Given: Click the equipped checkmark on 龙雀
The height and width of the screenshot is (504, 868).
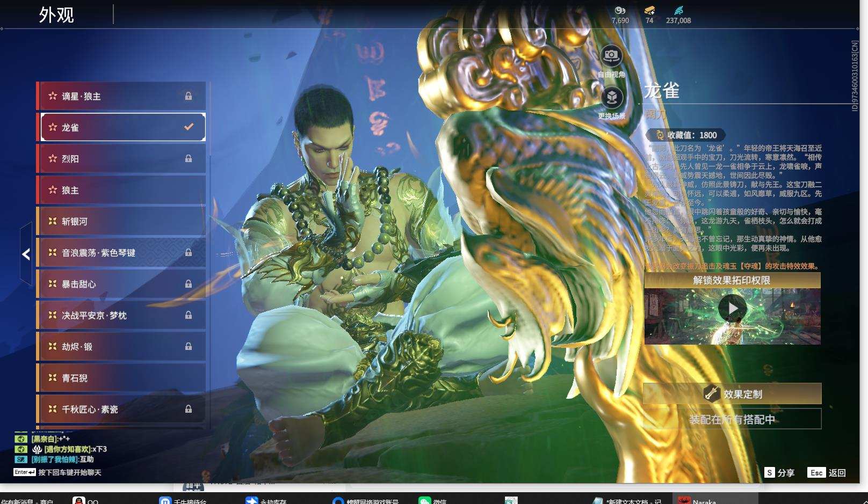Looking at the screenshot, I should click(x=189, y=127).
